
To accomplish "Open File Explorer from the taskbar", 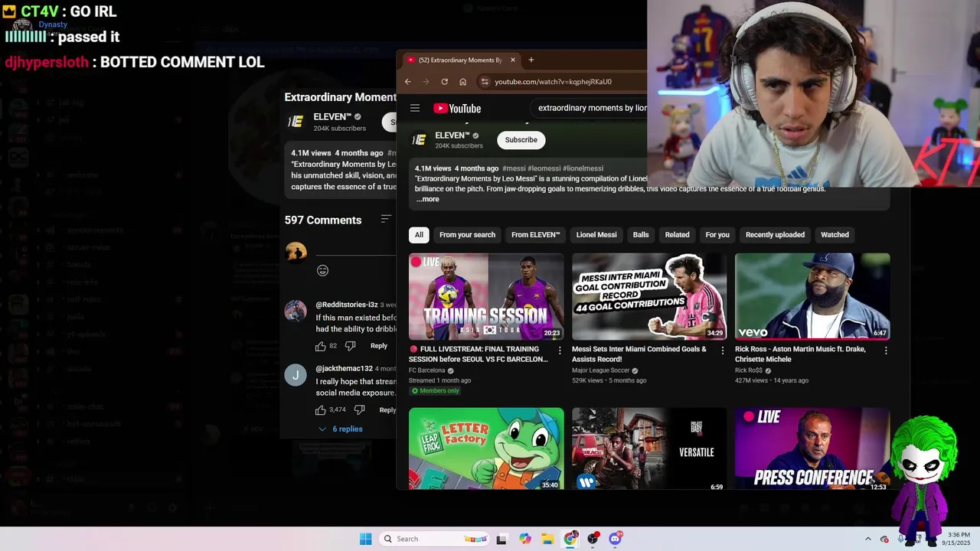I will coord(547,539).
